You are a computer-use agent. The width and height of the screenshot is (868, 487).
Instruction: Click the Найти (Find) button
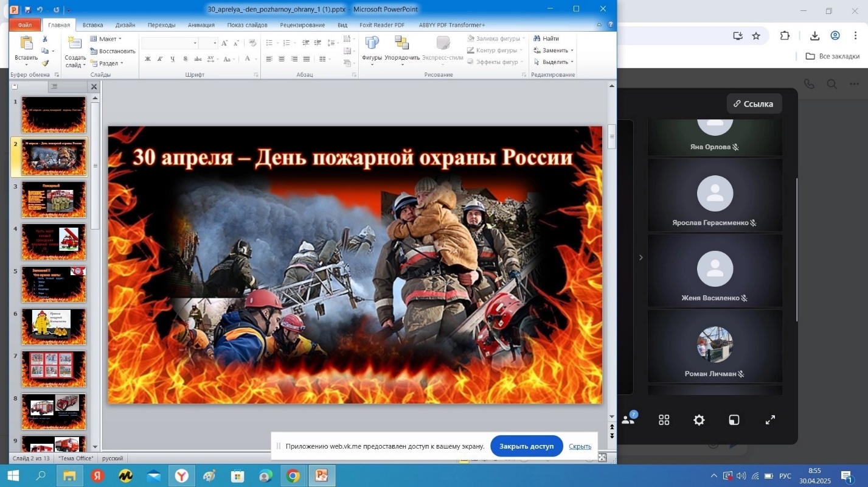[x=546, y=39]
